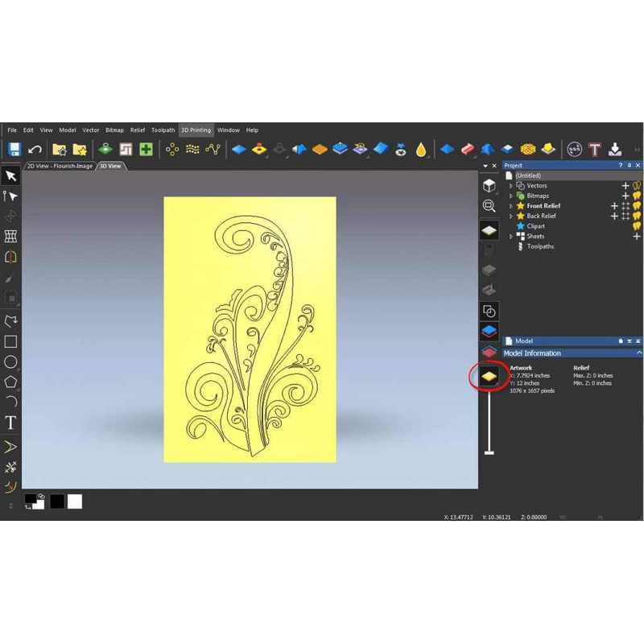Select the Text tool in left toolbar
Screen dimensions: 644x644
pyautogui.click(x=11, y=423)
